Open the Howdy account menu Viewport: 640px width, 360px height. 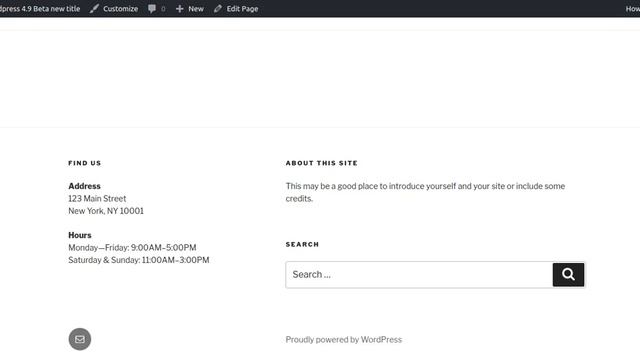click(x=633, y=9)
